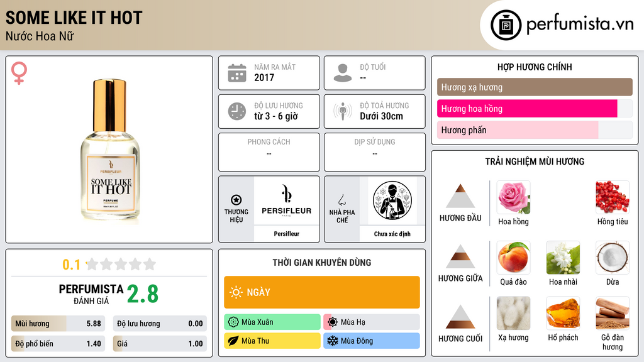Screen dimensions: 644x362
Task: Click the calendar icon beside Năm ra mắt
Action: (x=237, y=73)
